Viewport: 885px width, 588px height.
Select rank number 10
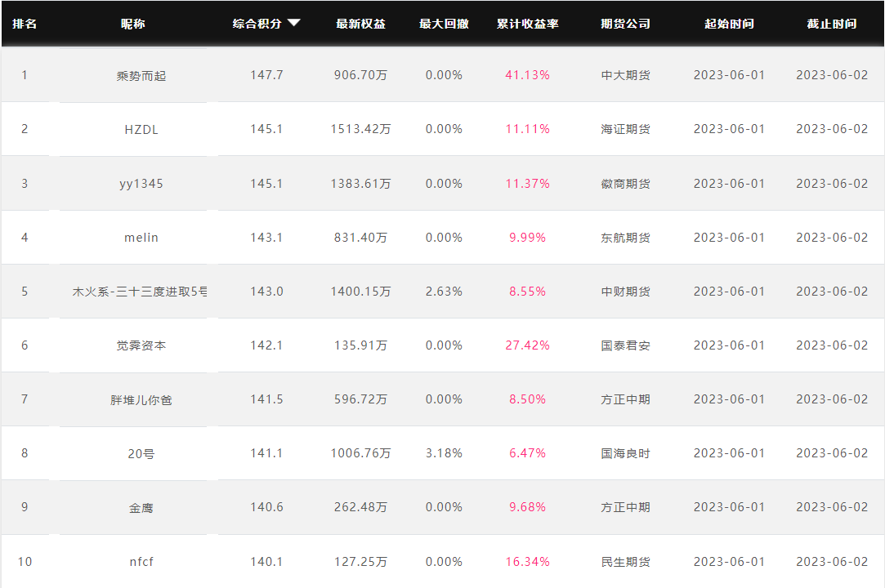tap(25, 562)
